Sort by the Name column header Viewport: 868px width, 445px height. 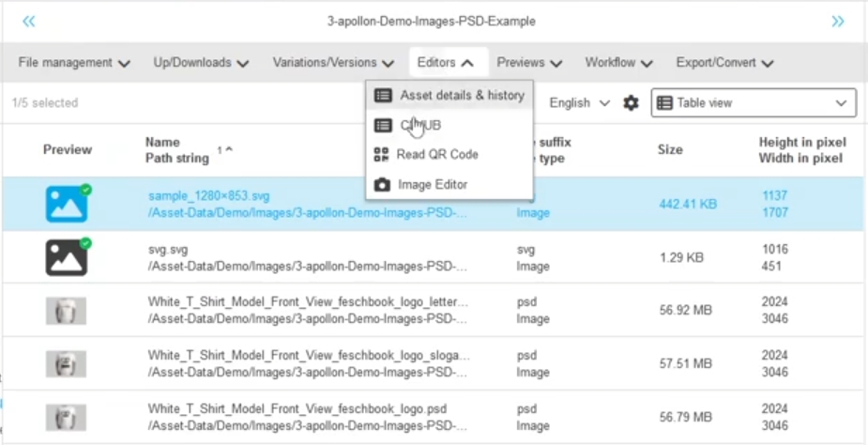point(162,143)
